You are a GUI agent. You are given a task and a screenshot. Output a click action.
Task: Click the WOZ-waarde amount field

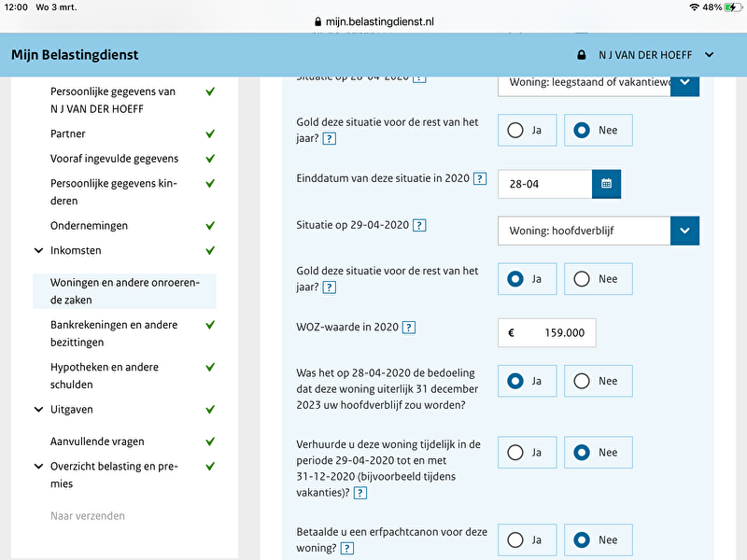click(x=547, y=333)
